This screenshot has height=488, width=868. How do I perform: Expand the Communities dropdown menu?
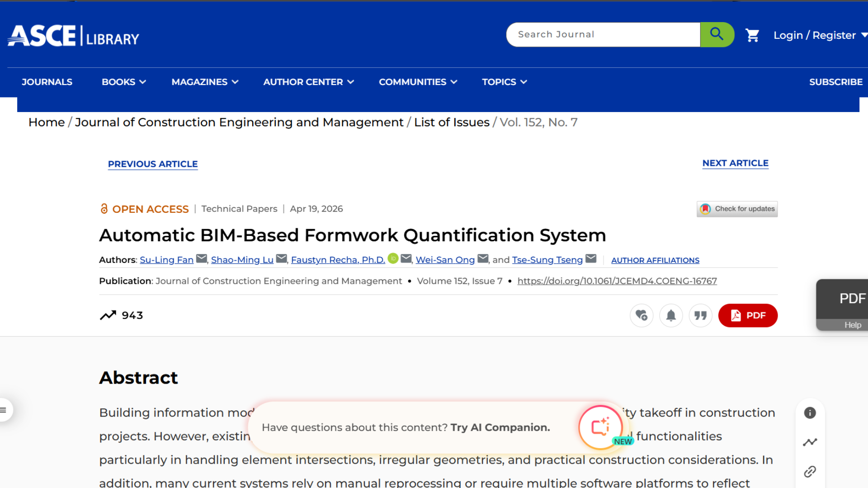pyautogui.click(x=418, y=82)
